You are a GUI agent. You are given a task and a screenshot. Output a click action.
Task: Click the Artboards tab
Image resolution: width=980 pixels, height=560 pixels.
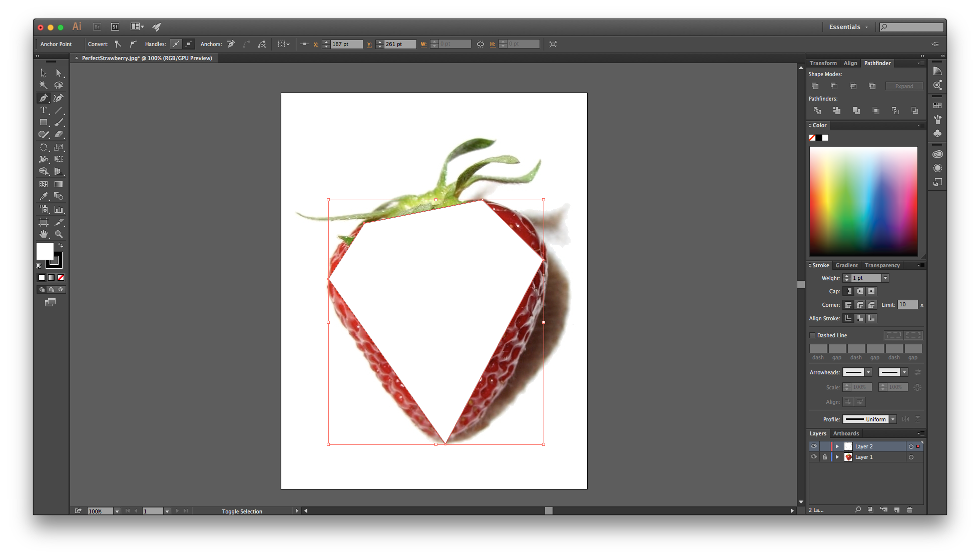click(x=846, y=433)
